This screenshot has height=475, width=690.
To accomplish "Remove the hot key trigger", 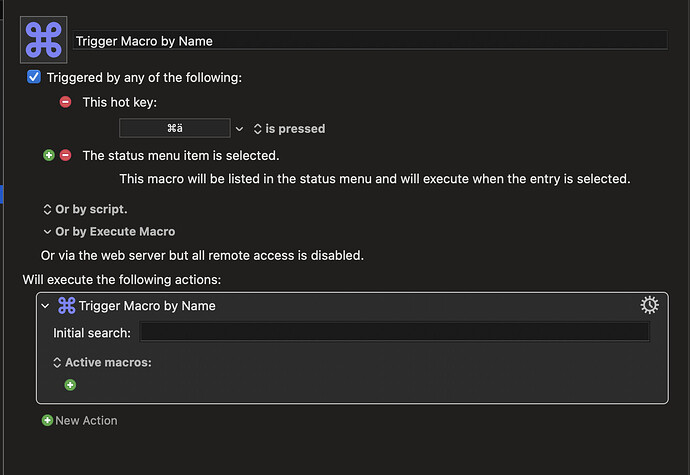I will tap(66, 102).
